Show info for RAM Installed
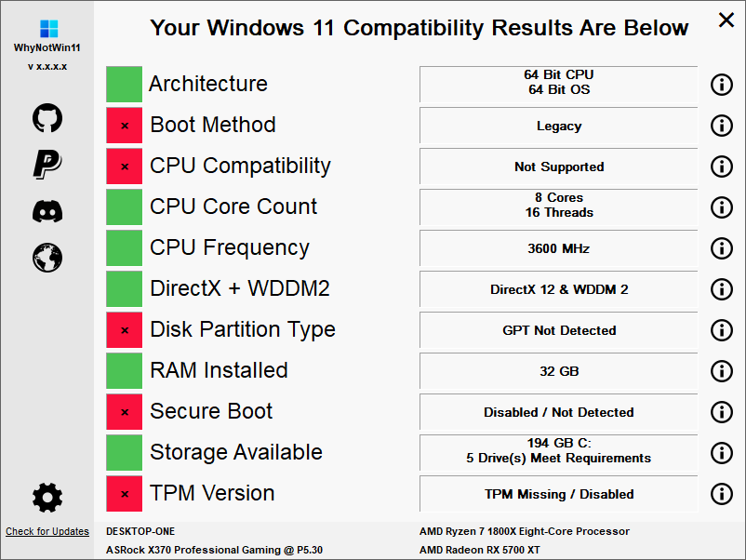Image resolution: width=746 pixels, height=560 pixels. pyautogui.click(x=722, y=371)
